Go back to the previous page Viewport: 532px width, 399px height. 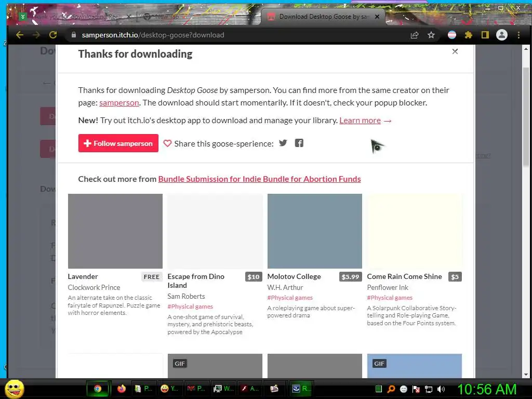click(20, 35)
